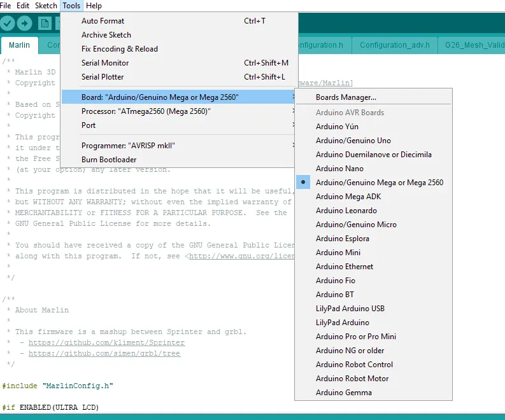Click the Verify checkmark icon
The width and height of the screenshot is (505, 420).
8,24
